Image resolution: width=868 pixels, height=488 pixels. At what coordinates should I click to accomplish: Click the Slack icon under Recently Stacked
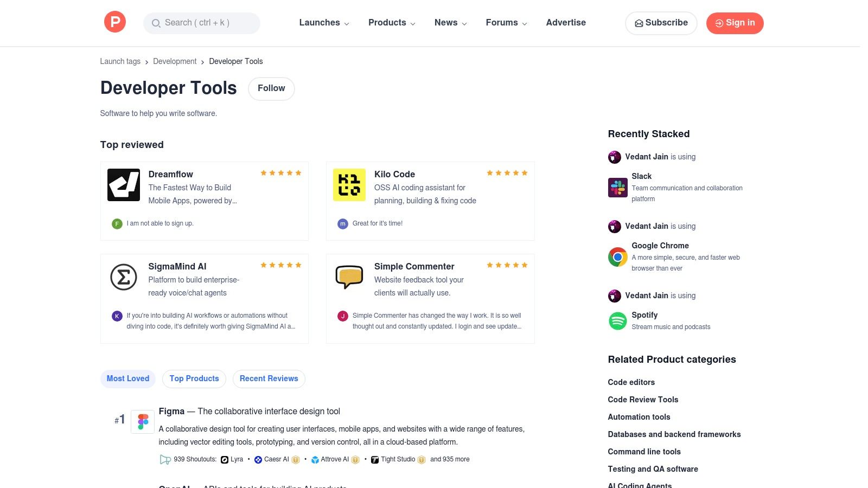point(617,187)
